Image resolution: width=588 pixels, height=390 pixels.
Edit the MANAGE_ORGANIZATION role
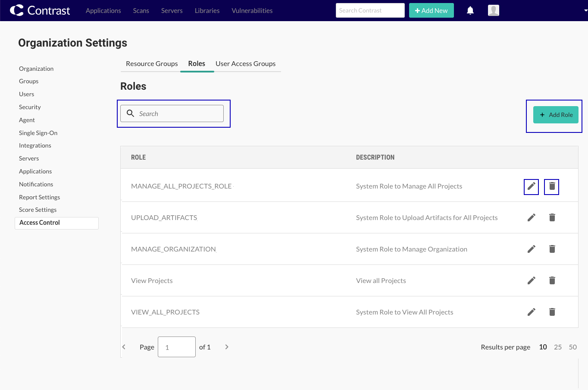coord(531,249)
